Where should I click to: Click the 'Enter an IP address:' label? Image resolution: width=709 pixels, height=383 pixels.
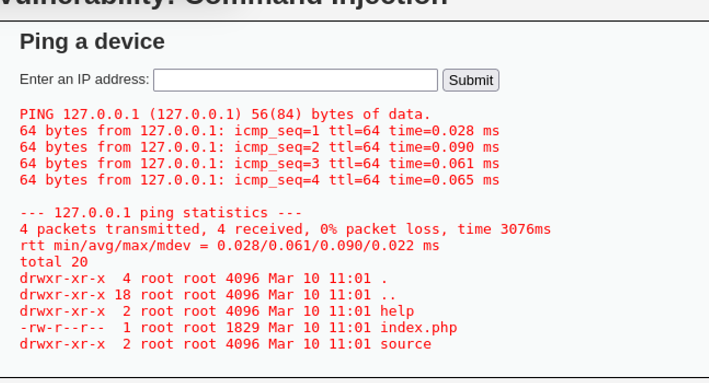[84, 79]
